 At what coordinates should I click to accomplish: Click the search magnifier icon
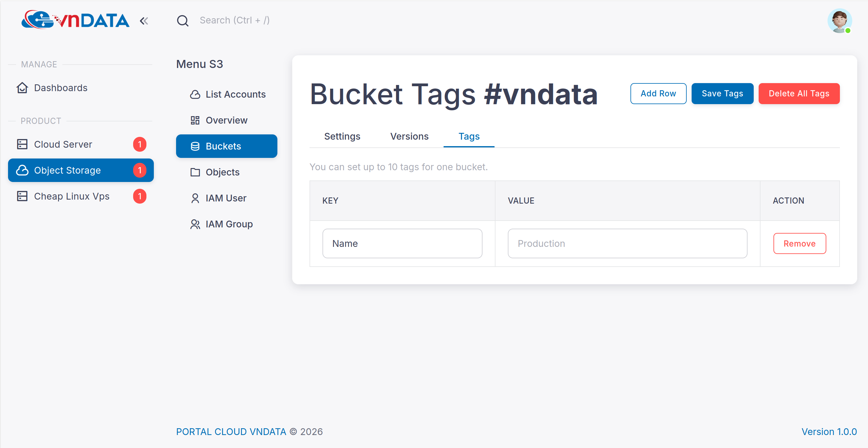183,21
